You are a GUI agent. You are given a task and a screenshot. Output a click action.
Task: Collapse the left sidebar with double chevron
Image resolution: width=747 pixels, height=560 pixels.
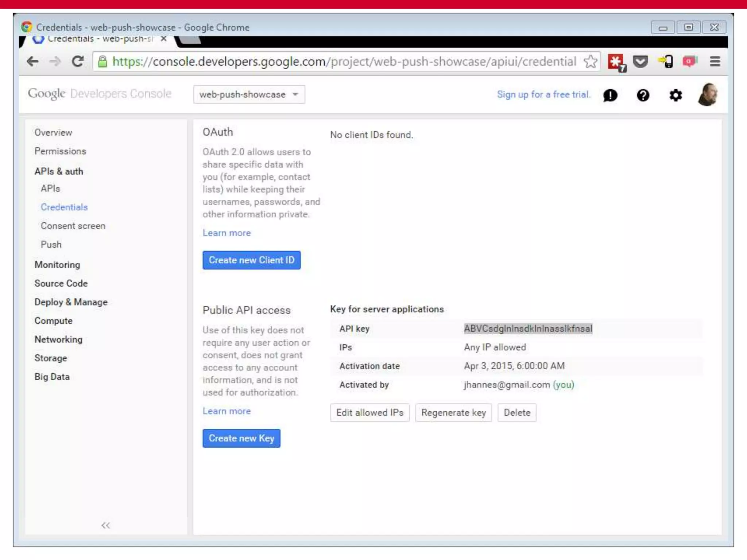click(105, 525)
